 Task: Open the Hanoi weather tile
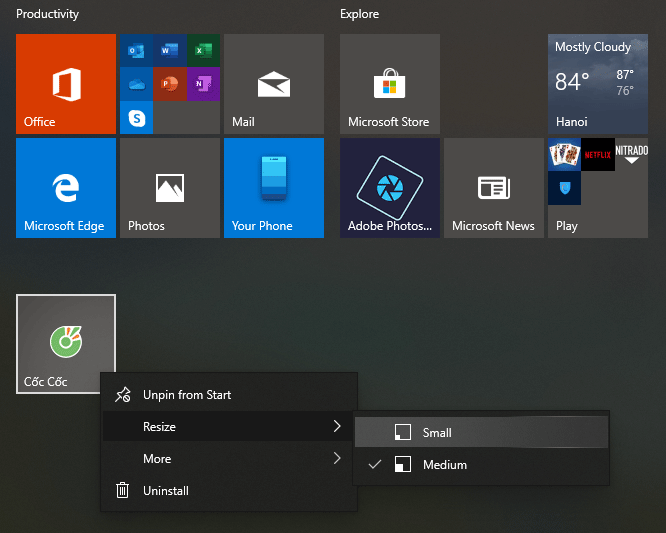598,84
